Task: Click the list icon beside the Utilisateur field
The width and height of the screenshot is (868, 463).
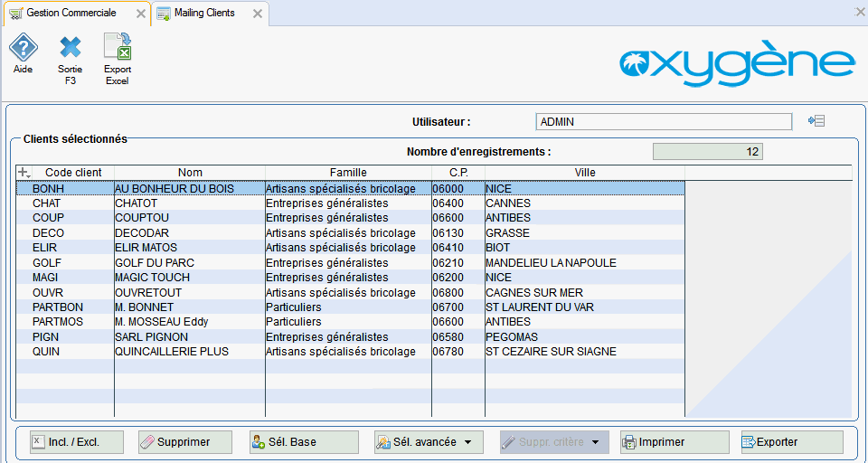Action: (816, 121)
